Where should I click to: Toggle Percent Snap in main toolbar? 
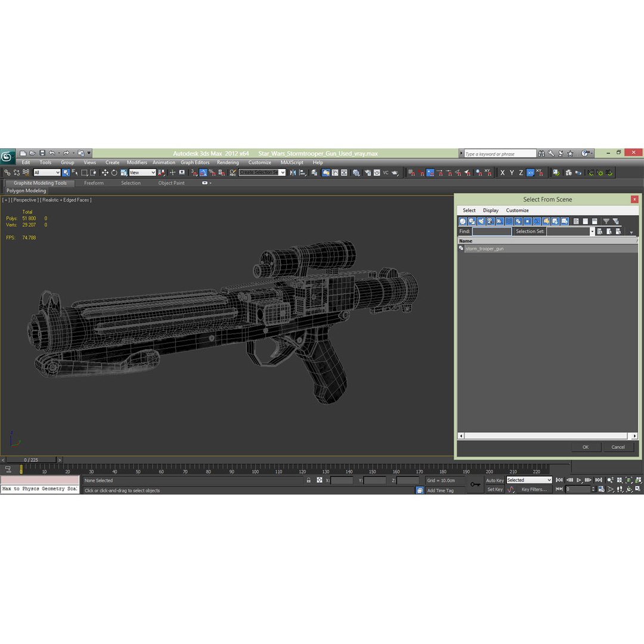[x=212, y=172]
